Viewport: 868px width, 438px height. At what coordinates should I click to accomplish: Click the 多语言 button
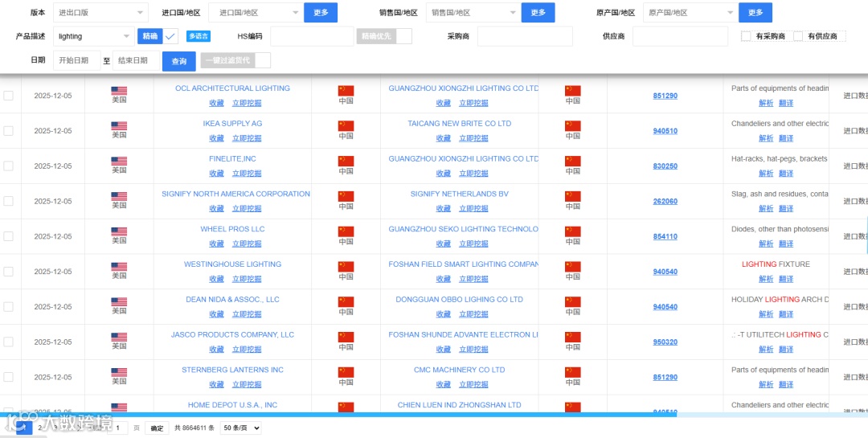pyautogui.click(x=199, y=36)
